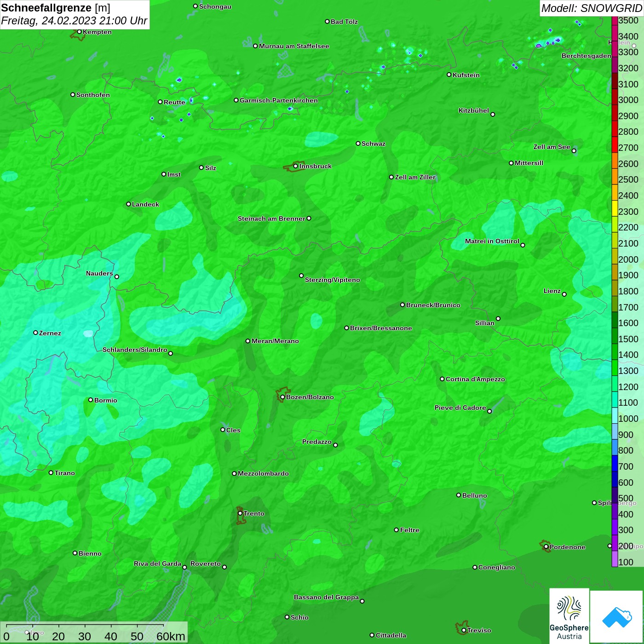This screenshot has width=644, height=644.
Task: Click the 'Bruneck/Brunico' label
Action: (x=433, y=305)
